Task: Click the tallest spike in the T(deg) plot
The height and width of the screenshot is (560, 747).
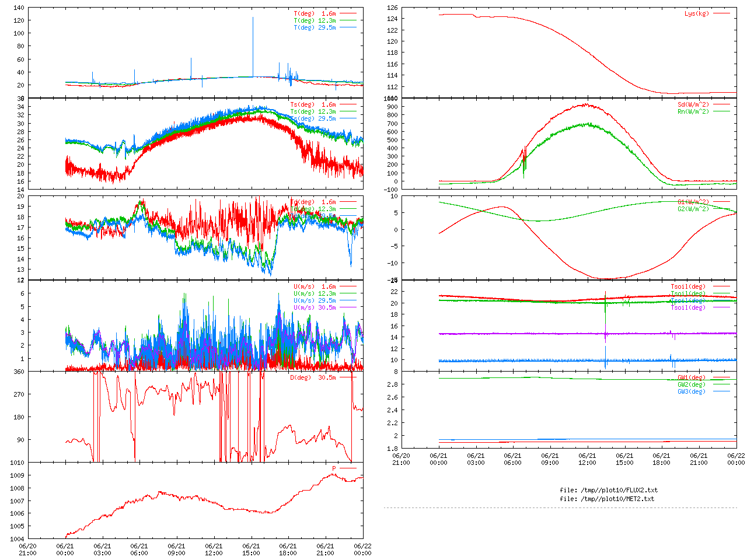Action: [x=253, y=19]
